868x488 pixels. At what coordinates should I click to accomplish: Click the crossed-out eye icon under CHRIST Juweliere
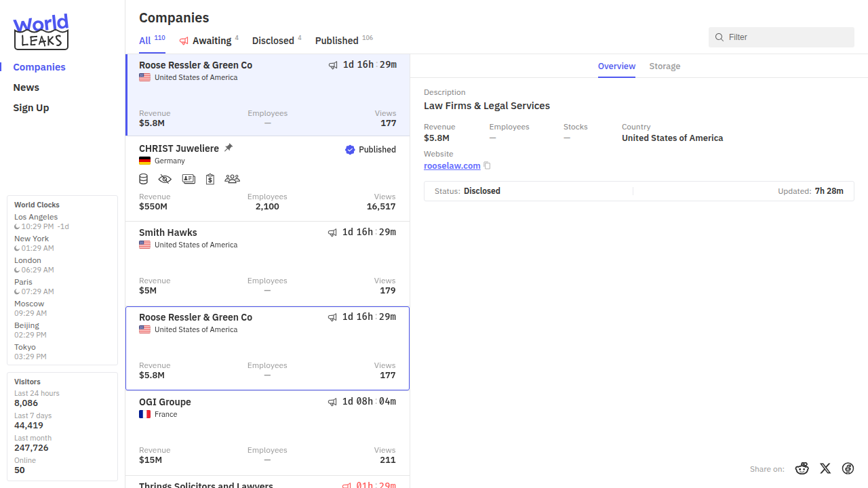pyautogui.click(x=165, y=179)
